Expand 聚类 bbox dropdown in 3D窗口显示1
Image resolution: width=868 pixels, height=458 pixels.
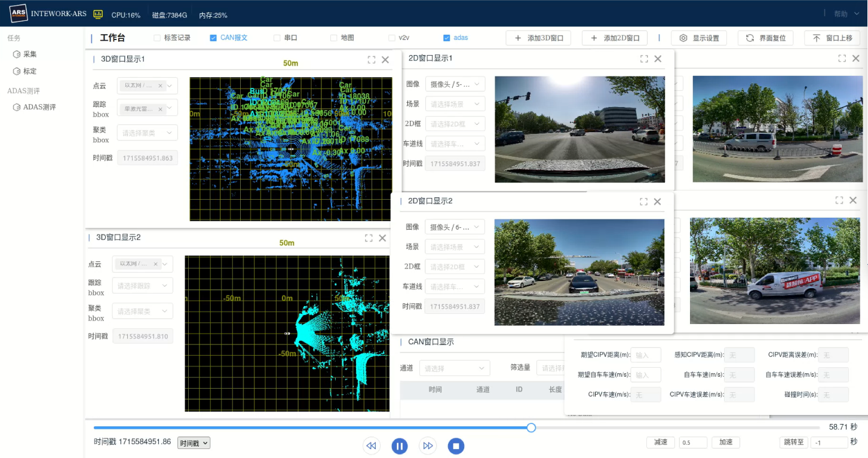point(147,133)
